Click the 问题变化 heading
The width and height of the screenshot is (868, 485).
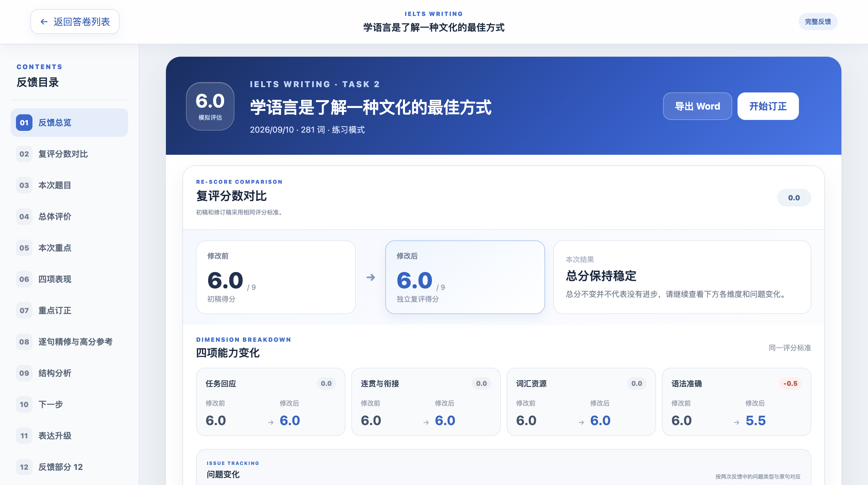[x=223, y=474]
